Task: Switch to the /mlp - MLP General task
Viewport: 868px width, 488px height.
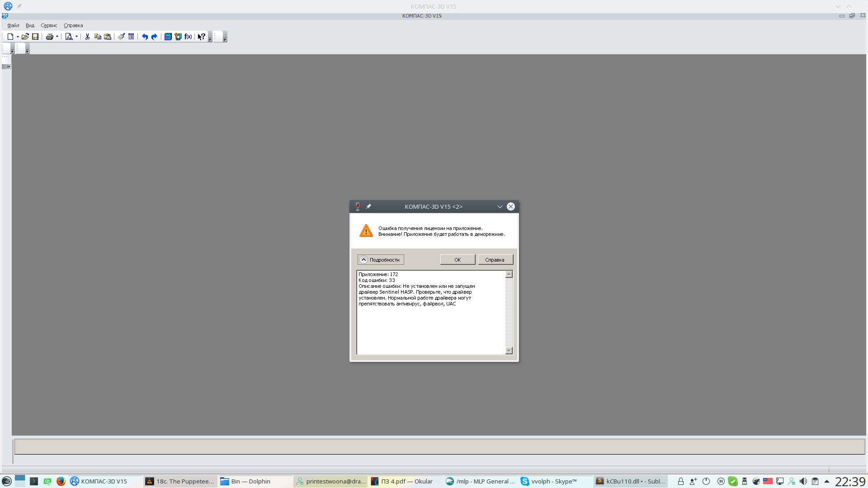Action: pyautogui.click(x=481, y=481)
